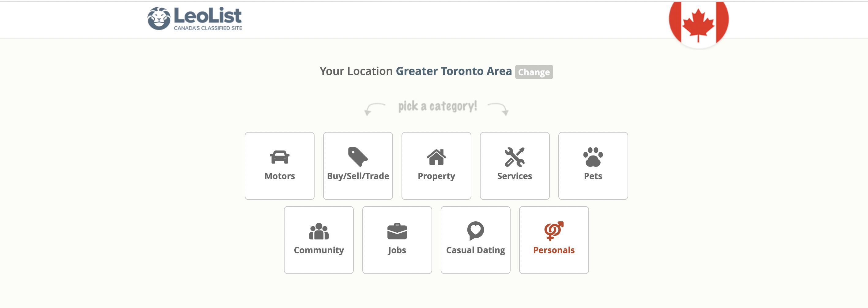Open the Property house icon

tap(436, 157)
